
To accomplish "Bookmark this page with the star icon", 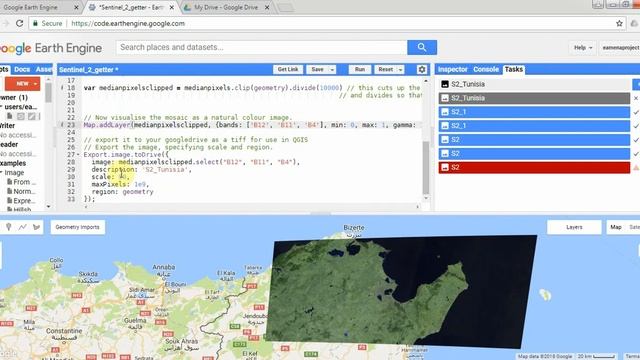I will coord(619,23).
